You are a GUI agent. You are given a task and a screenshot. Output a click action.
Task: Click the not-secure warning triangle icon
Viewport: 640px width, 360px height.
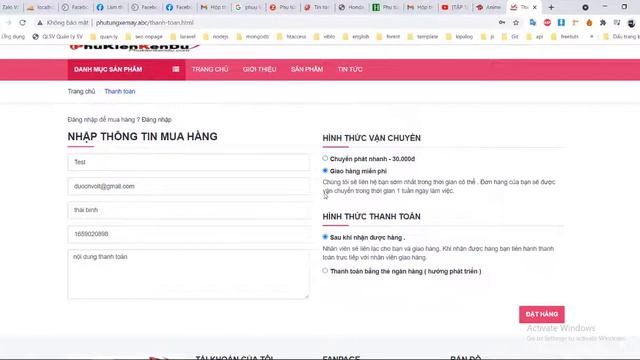point(40,23)
